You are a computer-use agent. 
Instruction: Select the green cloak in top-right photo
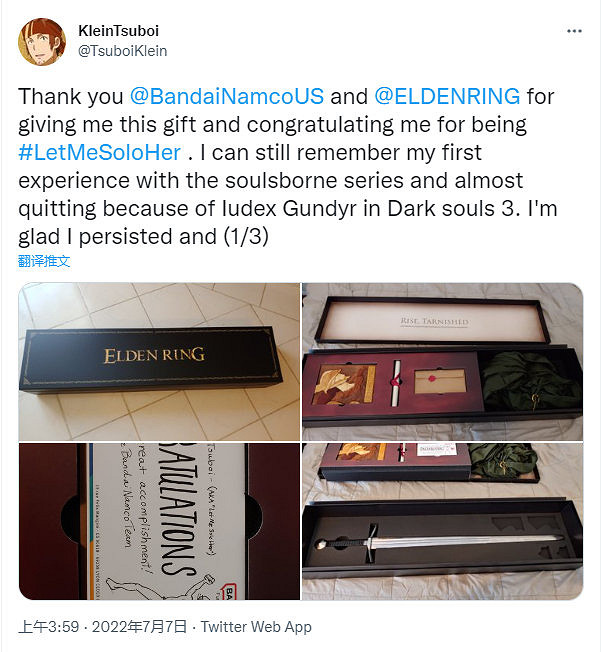coord(530,382)
